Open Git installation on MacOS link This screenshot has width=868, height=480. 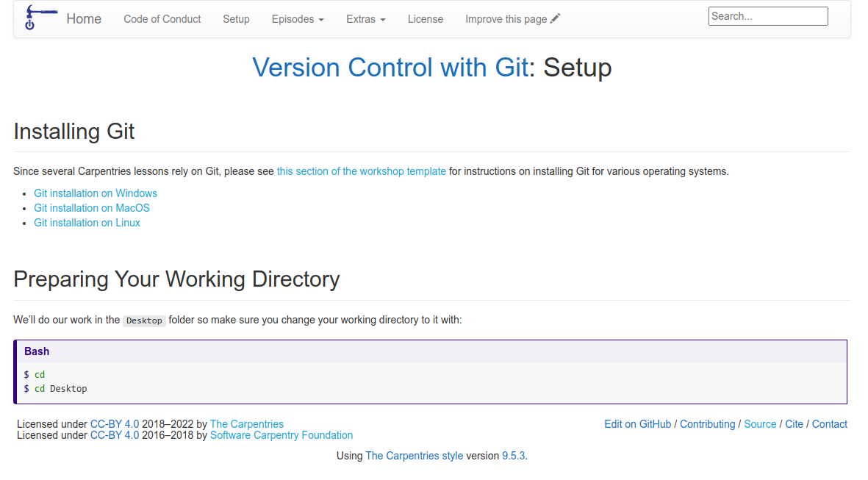tap(92, 207)
